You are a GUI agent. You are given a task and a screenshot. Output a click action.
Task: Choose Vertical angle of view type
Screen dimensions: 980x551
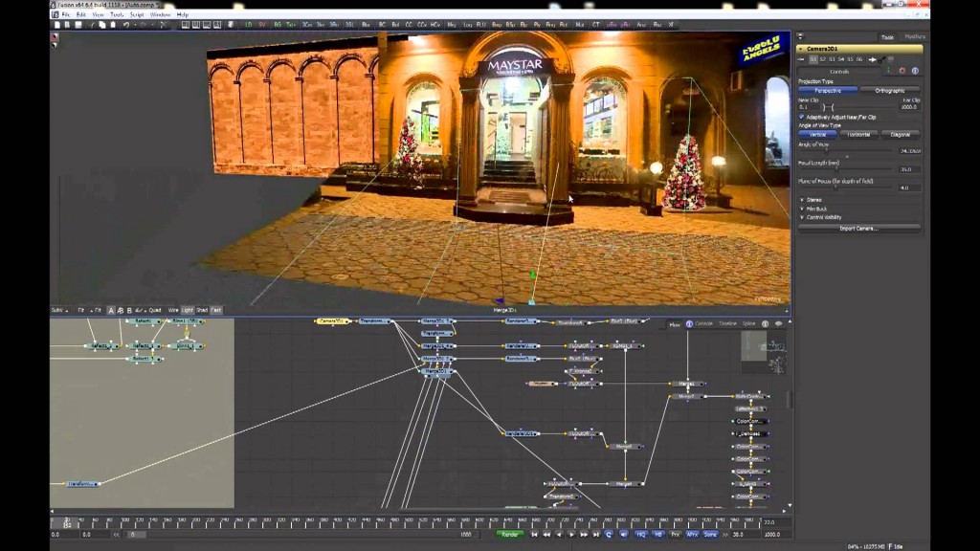(x=817, y=134)
